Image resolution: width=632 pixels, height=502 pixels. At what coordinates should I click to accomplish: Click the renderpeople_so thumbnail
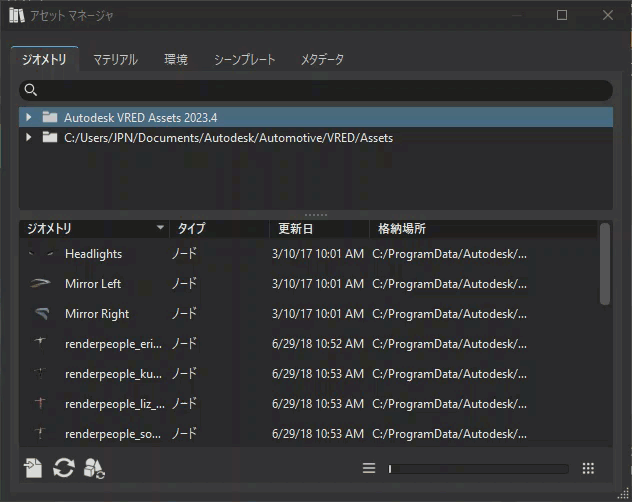[x=40, y=433]
